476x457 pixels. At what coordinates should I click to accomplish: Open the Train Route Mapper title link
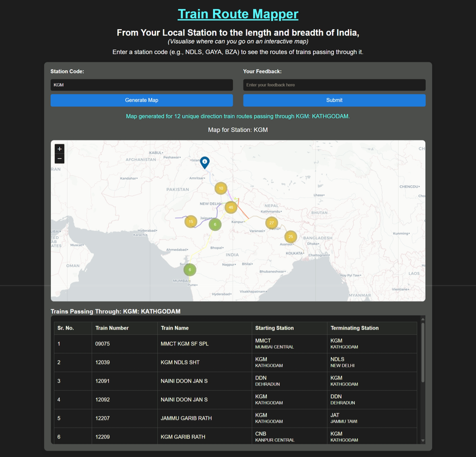238,14
